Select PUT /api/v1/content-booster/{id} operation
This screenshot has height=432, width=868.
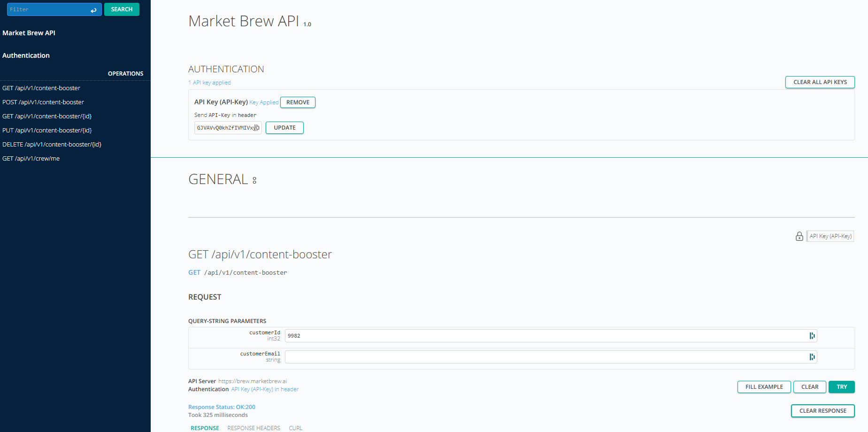coord(47,130)
